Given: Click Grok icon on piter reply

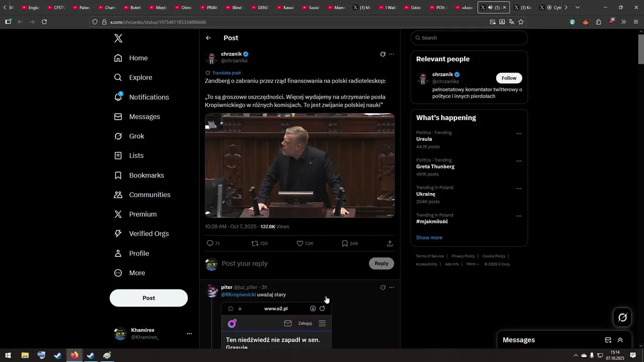Looking at the screenshot, I should [x=383, y=288].
